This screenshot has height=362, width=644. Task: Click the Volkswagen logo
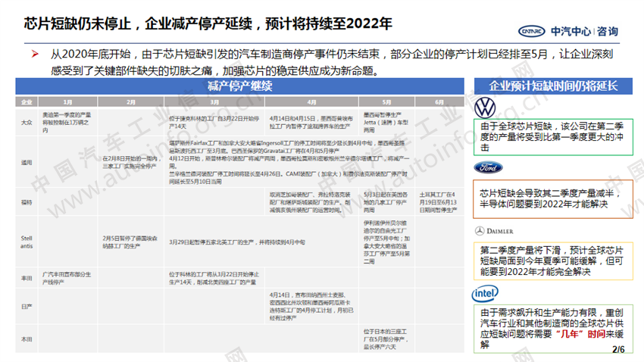485,108
